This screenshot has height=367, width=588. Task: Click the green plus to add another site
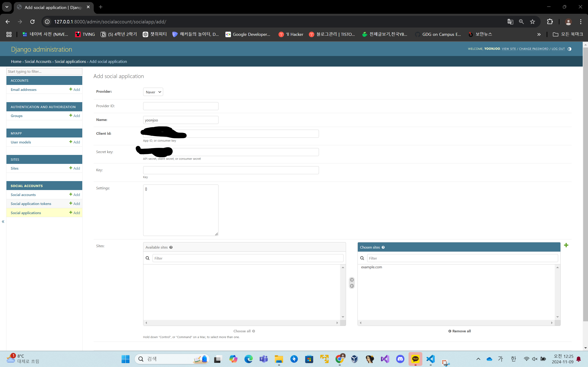pyautogui.click(x=566, y=245)
